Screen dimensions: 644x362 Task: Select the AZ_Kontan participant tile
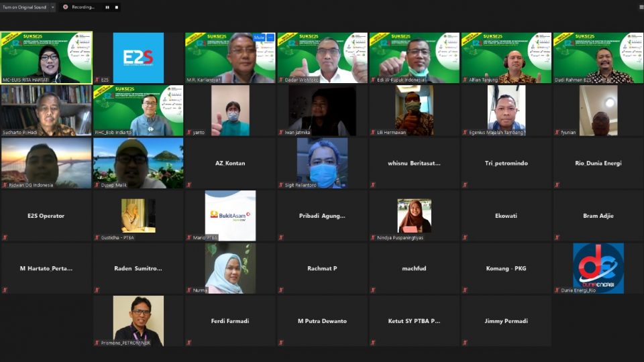pos(230,163)
